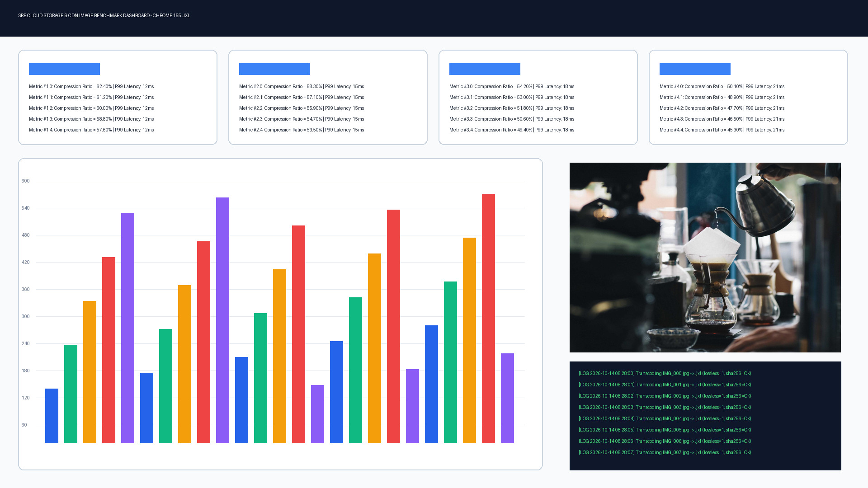Click the 60 y-axis label
Viewport: 868px width, 488px height.
tap(24, 425)
